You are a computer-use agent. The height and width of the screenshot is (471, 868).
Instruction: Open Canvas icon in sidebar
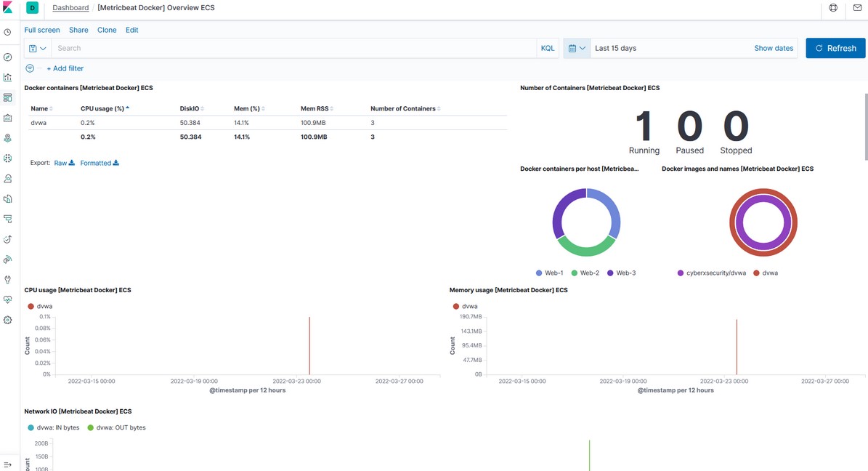[8, 118]
